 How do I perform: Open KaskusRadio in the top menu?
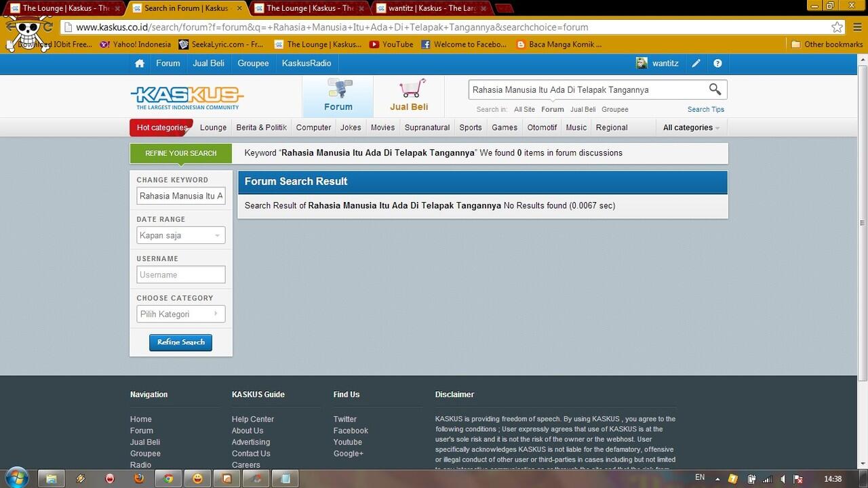click(x=307, y=63)
